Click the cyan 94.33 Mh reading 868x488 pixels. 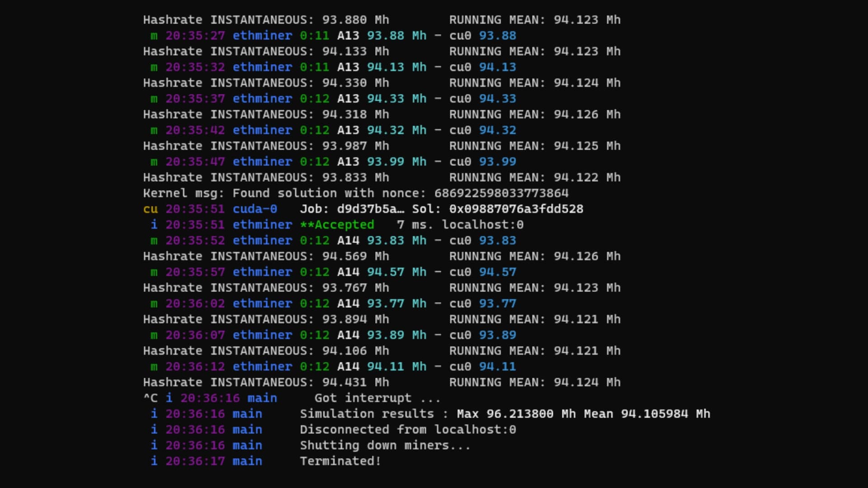click(396, 99)
